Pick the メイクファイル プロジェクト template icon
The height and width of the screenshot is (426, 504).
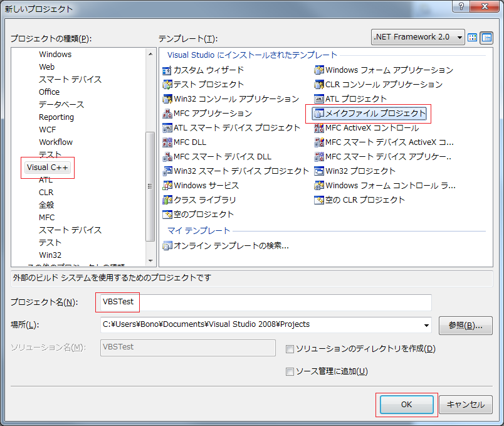[319, 114]
